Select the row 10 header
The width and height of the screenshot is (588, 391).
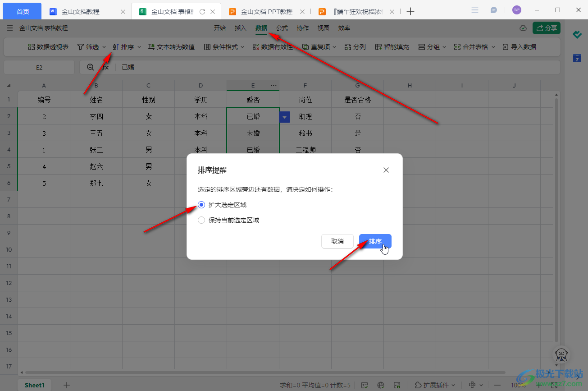click(9, 249)
